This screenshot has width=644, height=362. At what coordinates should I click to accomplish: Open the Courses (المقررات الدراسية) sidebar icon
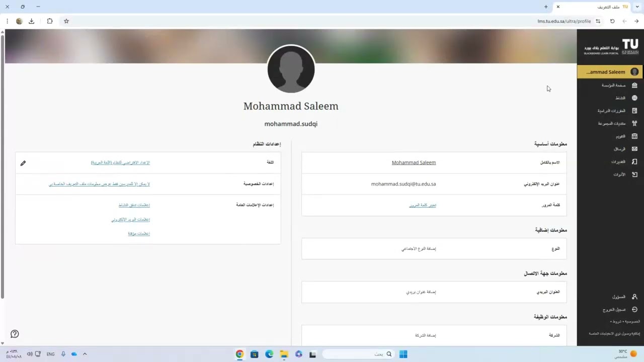[x=634, y=111]
